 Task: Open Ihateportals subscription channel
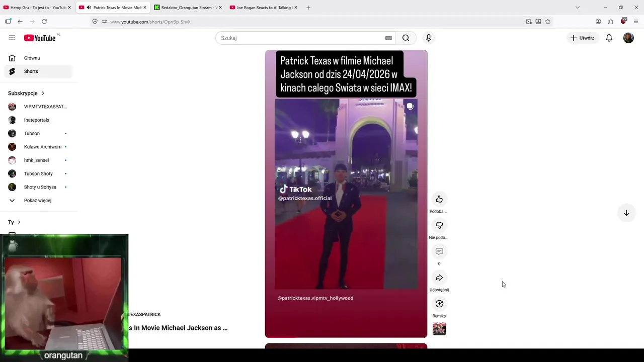tap(39, 120)
